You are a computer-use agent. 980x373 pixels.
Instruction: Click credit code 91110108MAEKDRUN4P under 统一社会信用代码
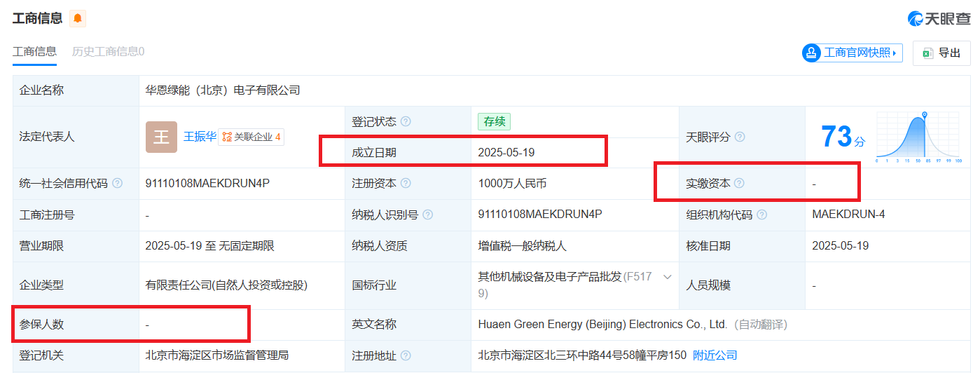click(207, 183)
